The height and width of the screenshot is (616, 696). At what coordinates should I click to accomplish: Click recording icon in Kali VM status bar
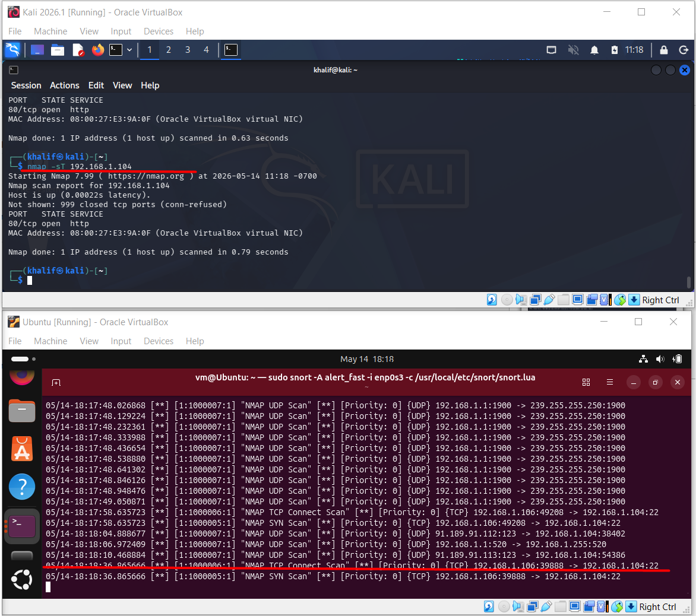point(591,300)
